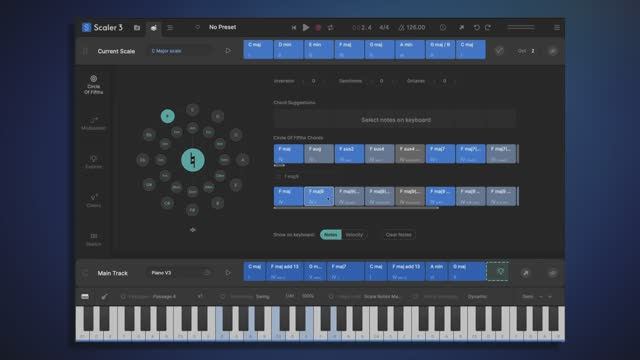640x360 pixels.
Task: Click the rotate icon below the circle
Action: [x=193, y=230]
